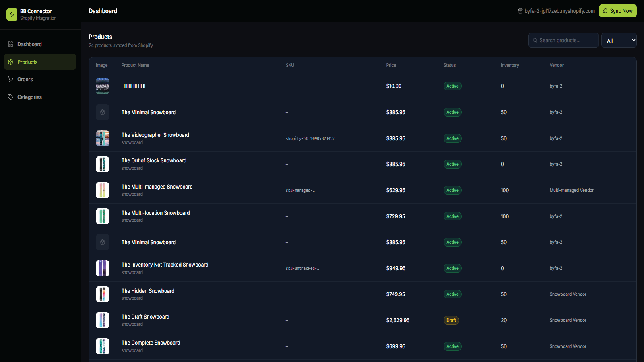The height and width of the screenshot is (362, 644).
Task: Click the magnifier icon in search field
Action: 535,40
